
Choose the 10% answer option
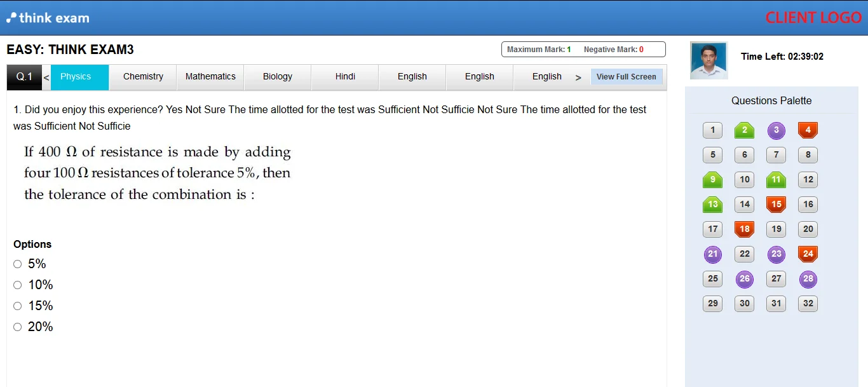tap(17, 285)
